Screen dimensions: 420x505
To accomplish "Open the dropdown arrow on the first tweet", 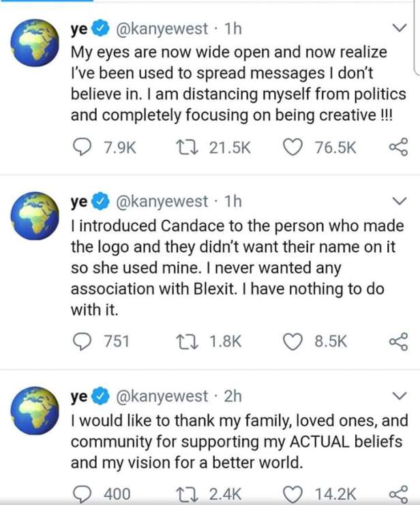I will 398,29.
